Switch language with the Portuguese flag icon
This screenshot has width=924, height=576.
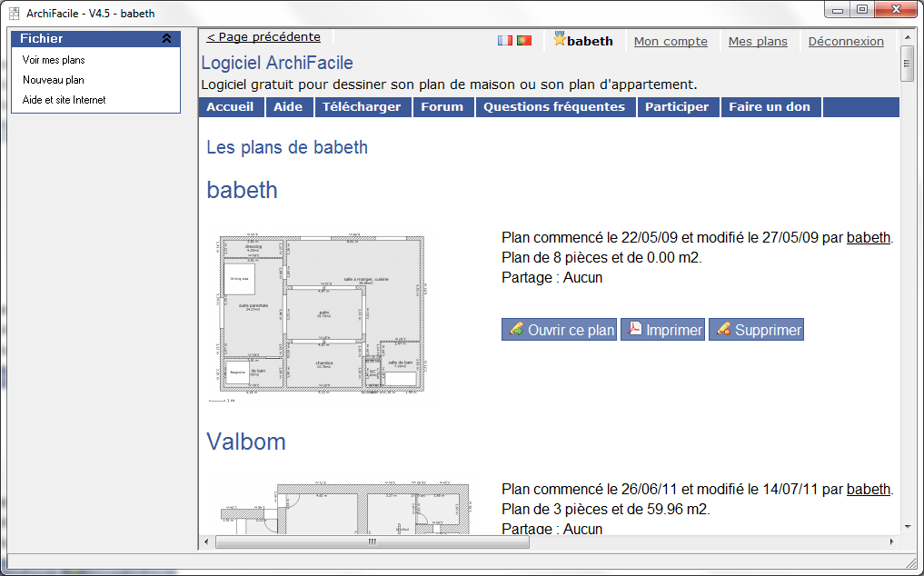coord(524,41)
